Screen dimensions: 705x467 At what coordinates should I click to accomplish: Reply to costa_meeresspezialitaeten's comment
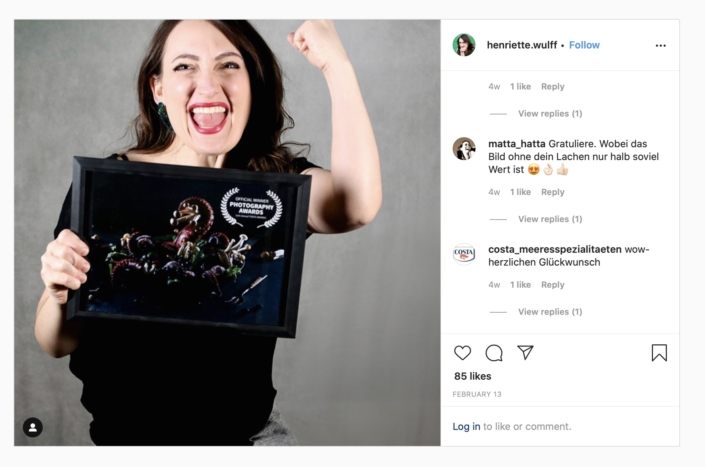(553, 285)
